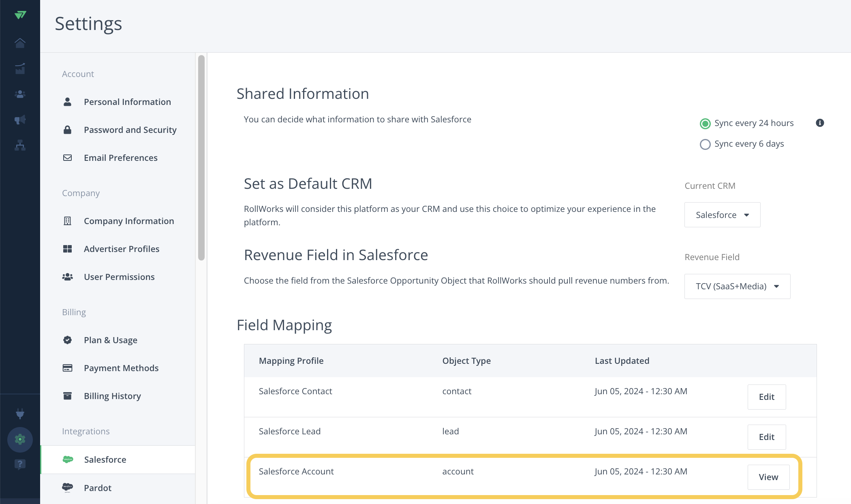The height and width of the screenshot is (504, 851).
Task: Open the help question mark icon
Action: [20, 464]
